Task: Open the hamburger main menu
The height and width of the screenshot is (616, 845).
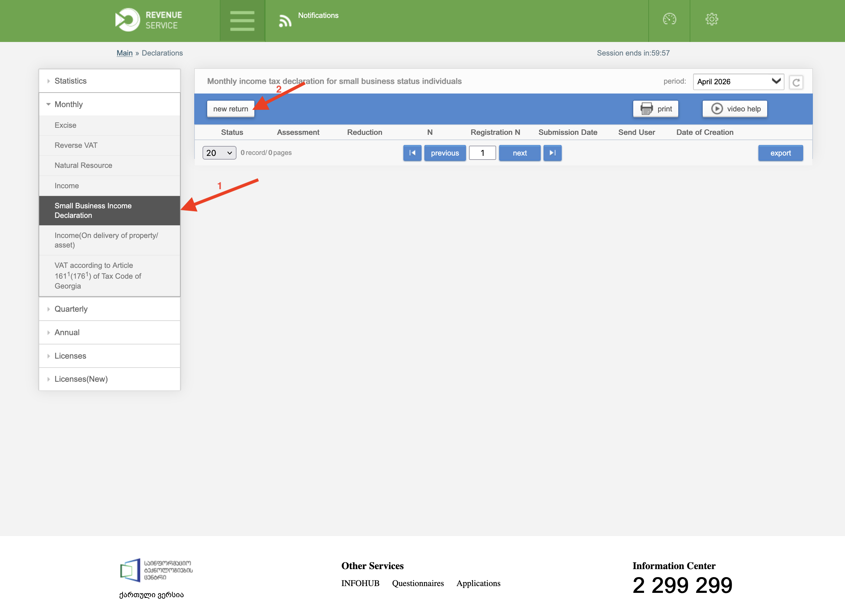Action: [x=242, y=21]
